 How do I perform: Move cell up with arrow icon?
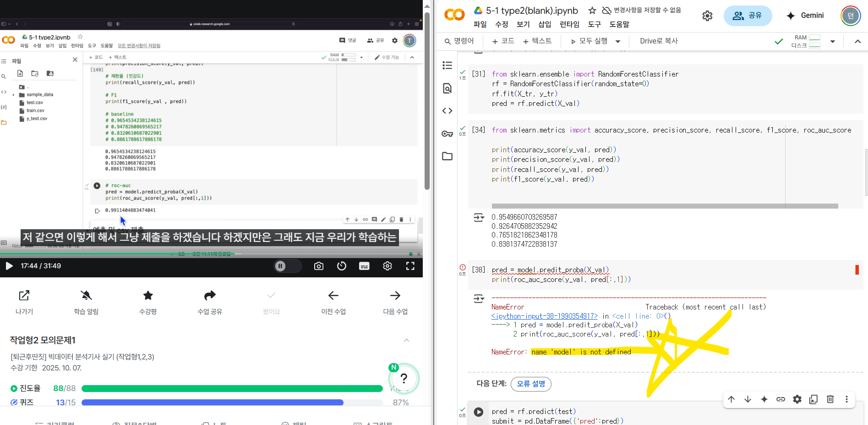(732, 399)
